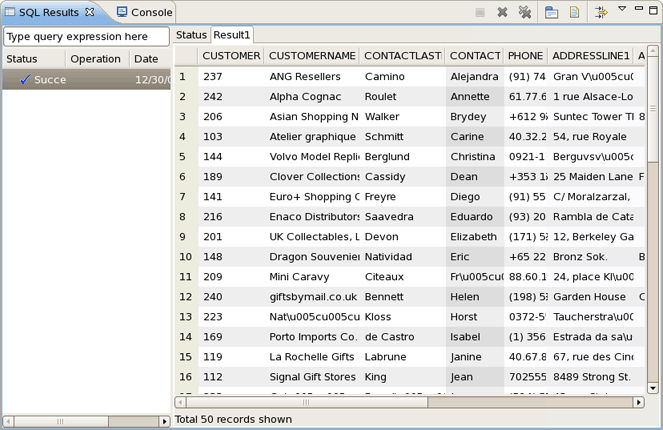Click the Terminate (stop) square icon
The width and height of the screenshot is (663, 430).
coord(480,13)
